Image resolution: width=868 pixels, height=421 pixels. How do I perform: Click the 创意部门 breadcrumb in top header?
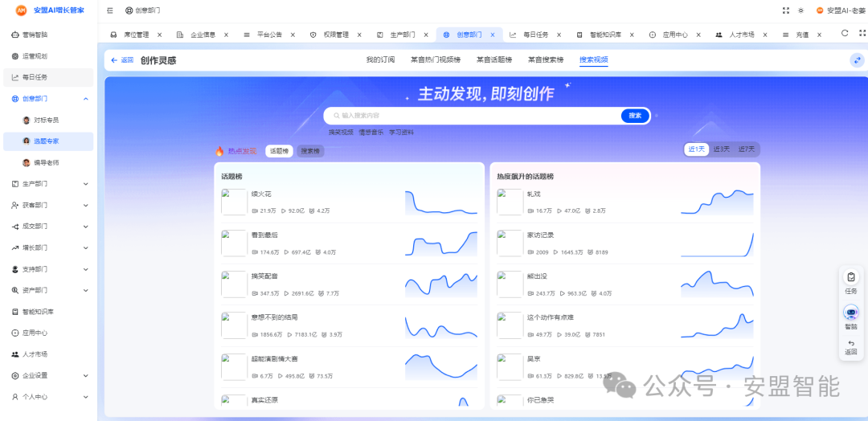(143, 10)
